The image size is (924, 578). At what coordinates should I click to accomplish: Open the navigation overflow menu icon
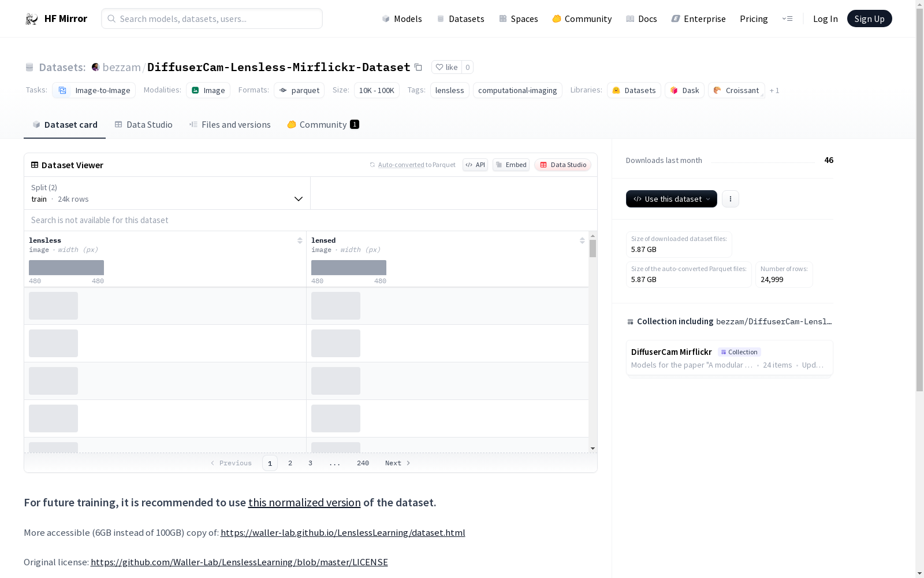(x=787, y=18)
